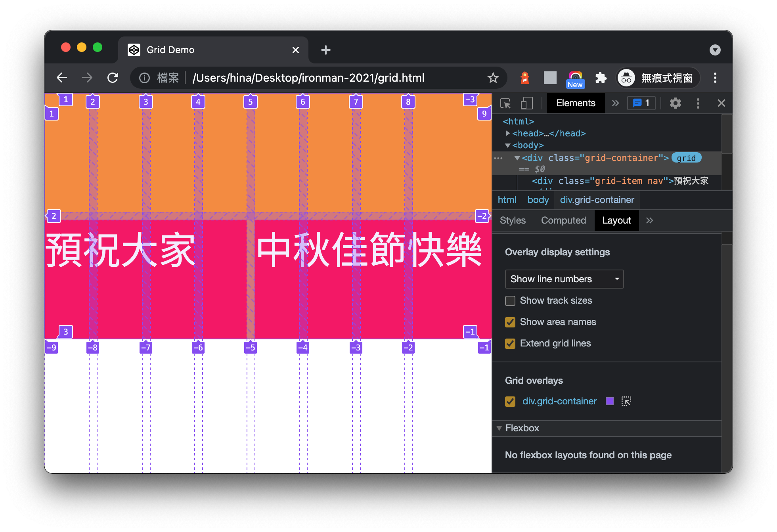Image resolution: width=777 pixels, height=532 pixels.
Task: Select body in the Elements breadcrumb
Action: 538,200
